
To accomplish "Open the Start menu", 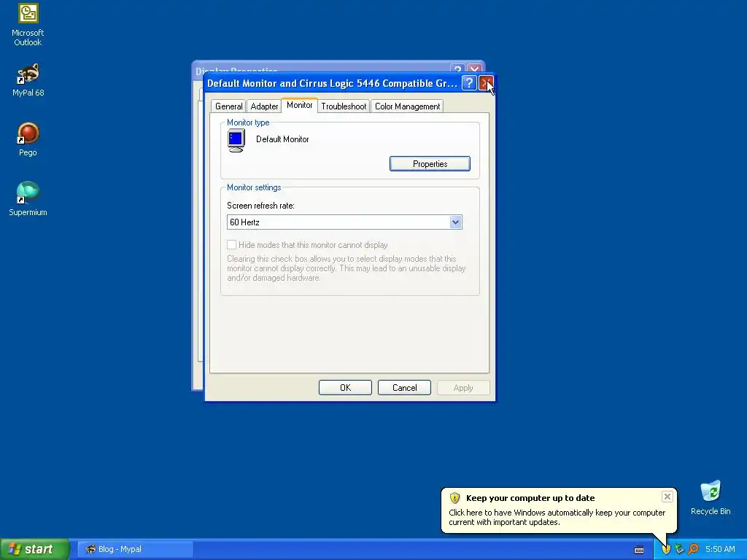I will pos(35,549).
